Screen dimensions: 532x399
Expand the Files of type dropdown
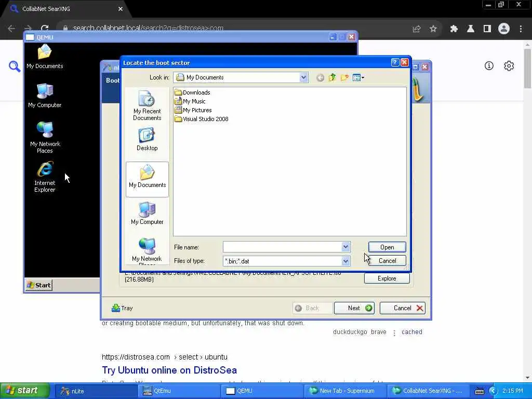[345, 261]
